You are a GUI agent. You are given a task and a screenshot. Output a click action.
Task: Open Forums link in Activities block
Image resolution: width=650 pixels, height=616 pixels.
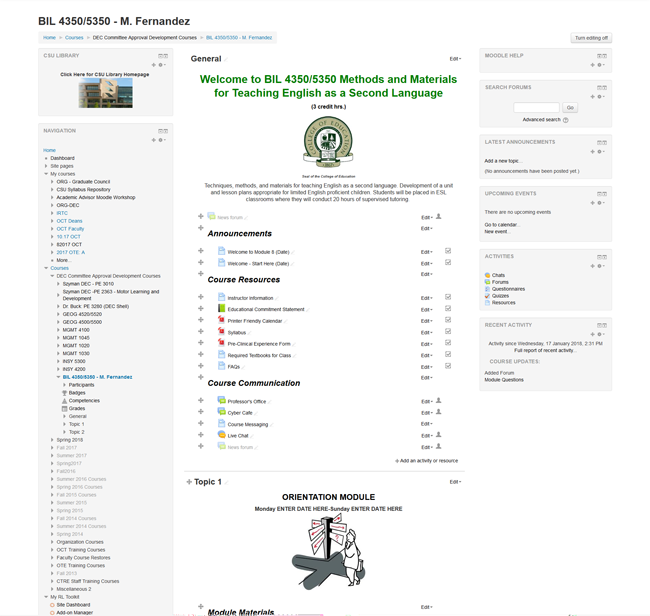pyautogui.click(x=500, y=282)
